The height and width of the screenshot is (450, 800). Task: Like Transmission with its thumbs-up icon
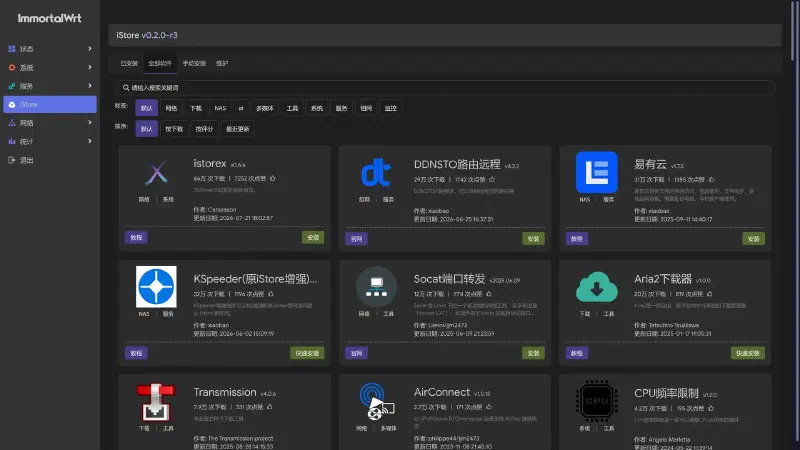point(269,407)
